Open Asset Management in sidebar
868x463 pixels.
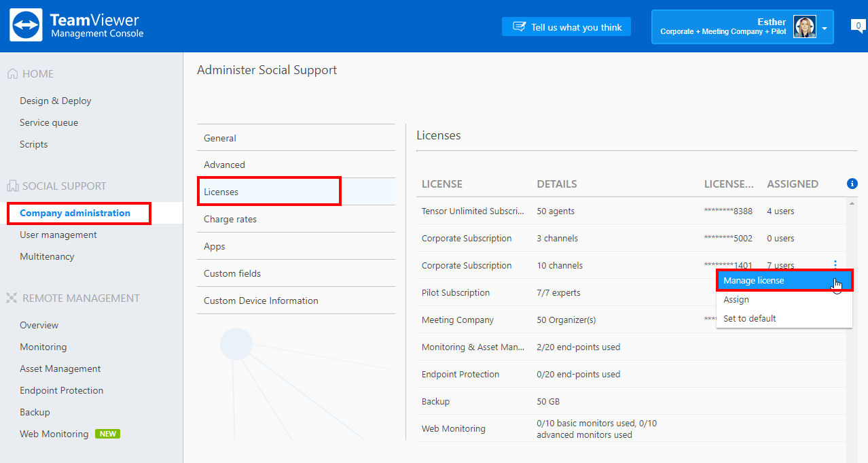pyautogui.click(x=60, y=368)
